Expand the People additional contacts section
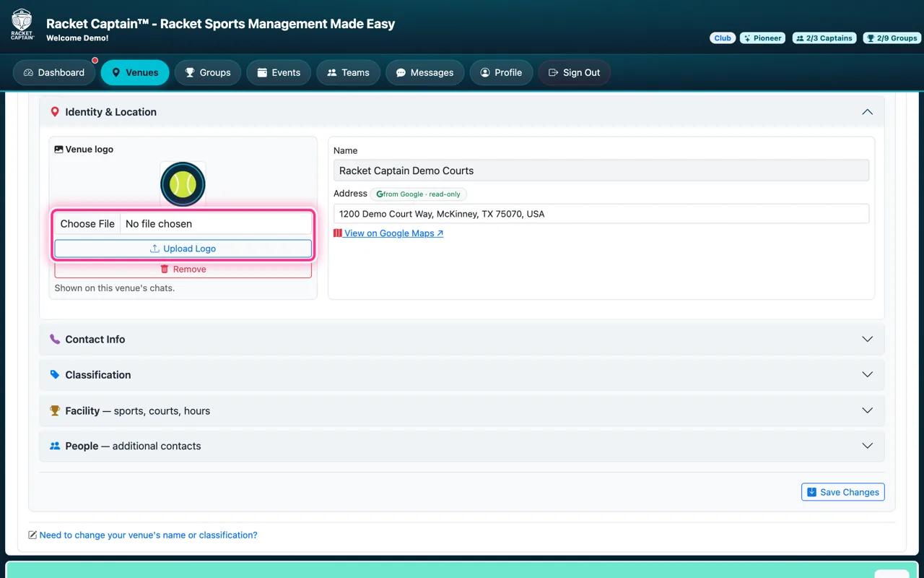The image size is (924, 578). click(462, 446)
